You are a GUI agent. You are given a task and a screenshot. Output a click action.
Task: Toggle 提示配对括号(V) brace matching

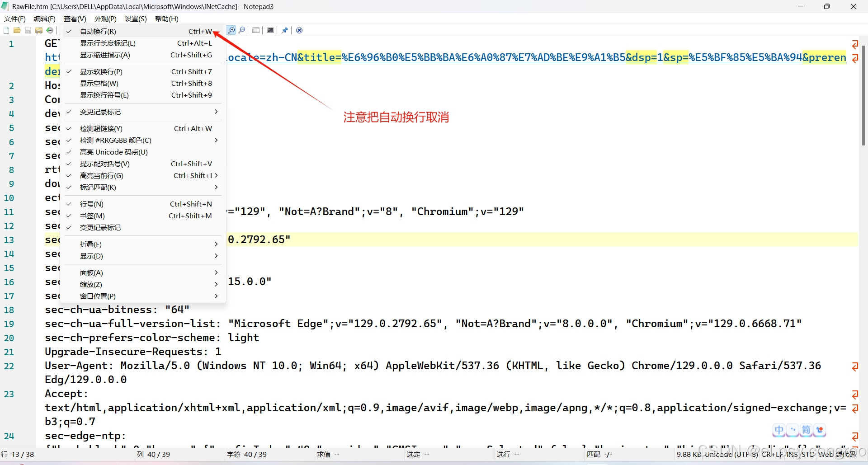pos(143,164)
